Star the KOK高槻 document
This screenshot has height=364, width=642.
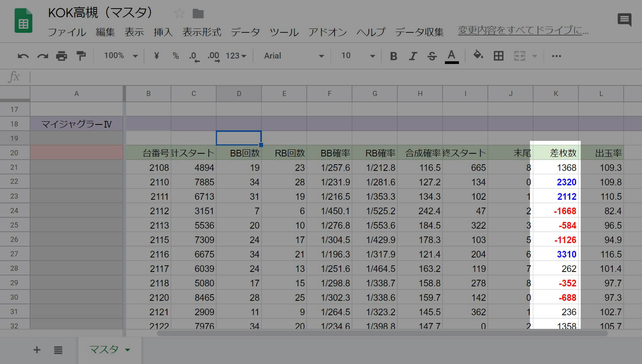(x=179, y=14)
